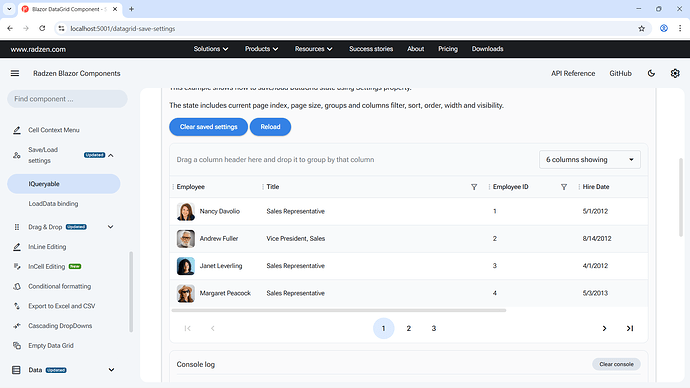Click the Clear saved settings button

click(x=208, y=127)
